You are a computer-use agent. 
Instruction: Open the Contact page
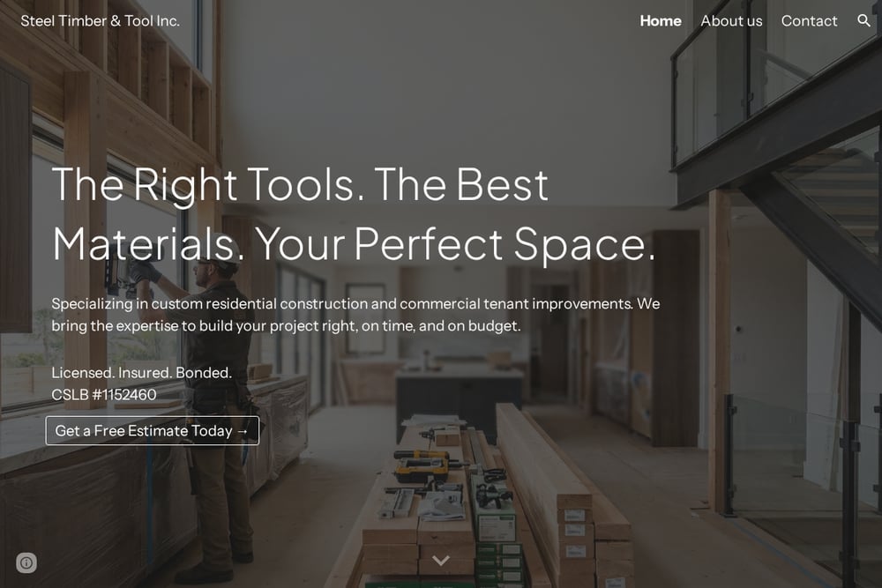(x=809, y=21)
